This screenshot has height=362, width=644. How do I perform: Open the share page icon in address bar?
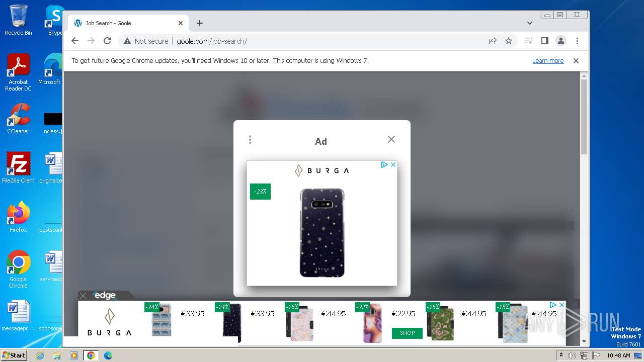(493, 41)
